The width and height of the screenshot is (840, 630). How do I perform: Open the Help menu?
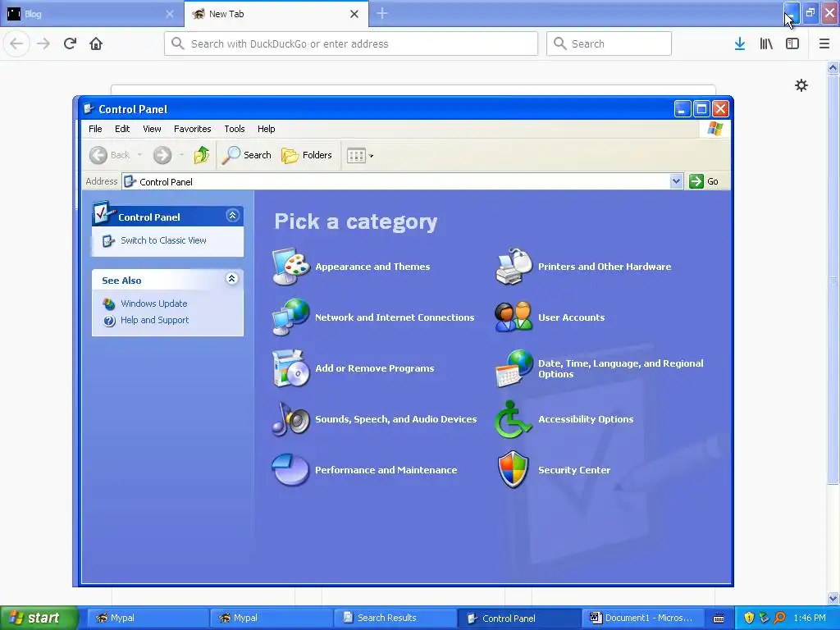[x=267, y=129]
